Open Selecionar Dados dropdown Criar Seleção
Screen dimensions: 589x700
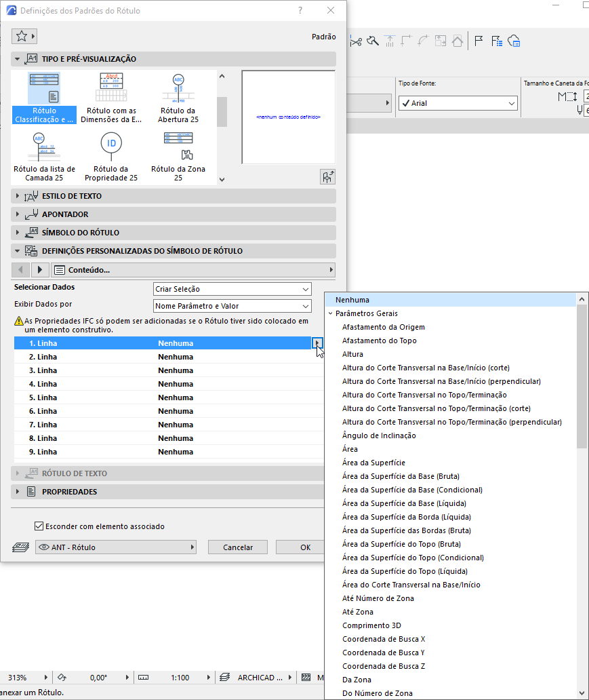tap(232, 289)
